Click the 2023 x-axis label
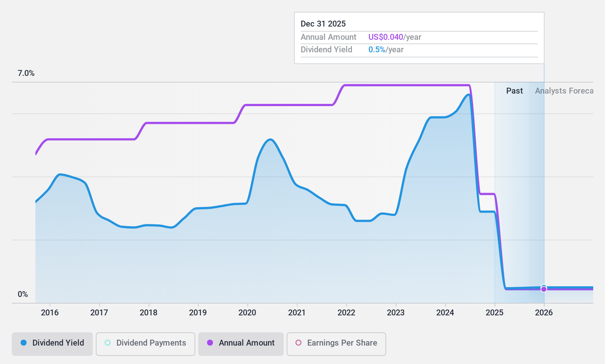This screenshot has width=605, height=364. [x=396, y=312]
